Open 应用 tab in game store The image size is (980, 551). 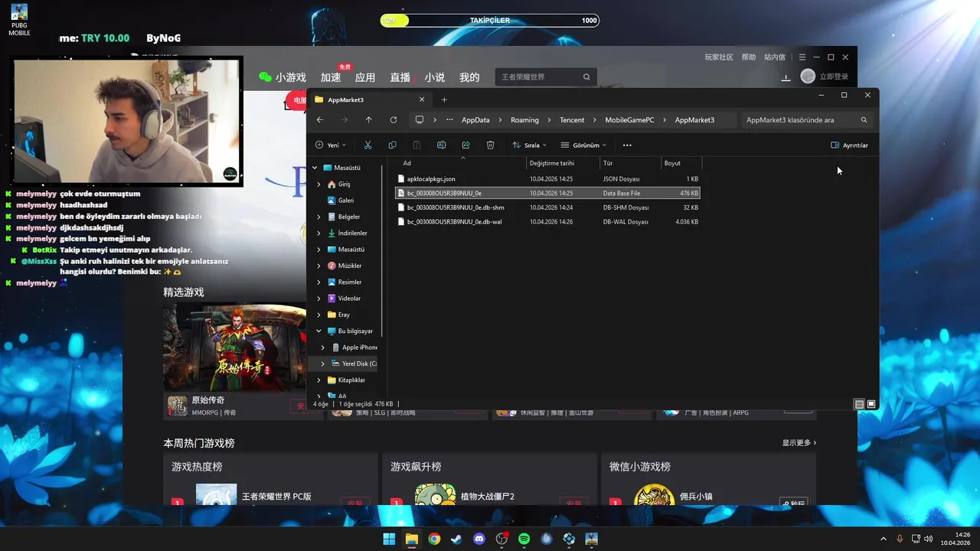(365, 77)
